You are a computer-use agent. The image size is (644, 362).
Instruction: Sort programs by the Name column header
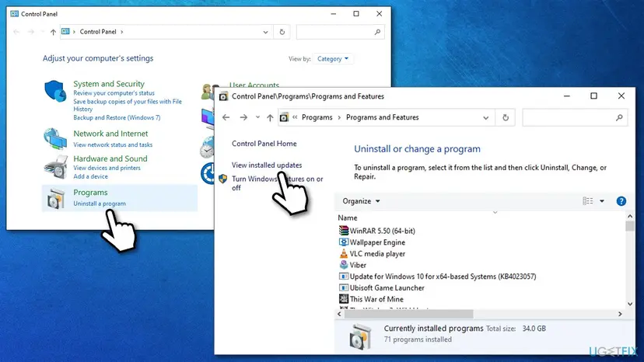pyautogui.click(x=348, y=218)
